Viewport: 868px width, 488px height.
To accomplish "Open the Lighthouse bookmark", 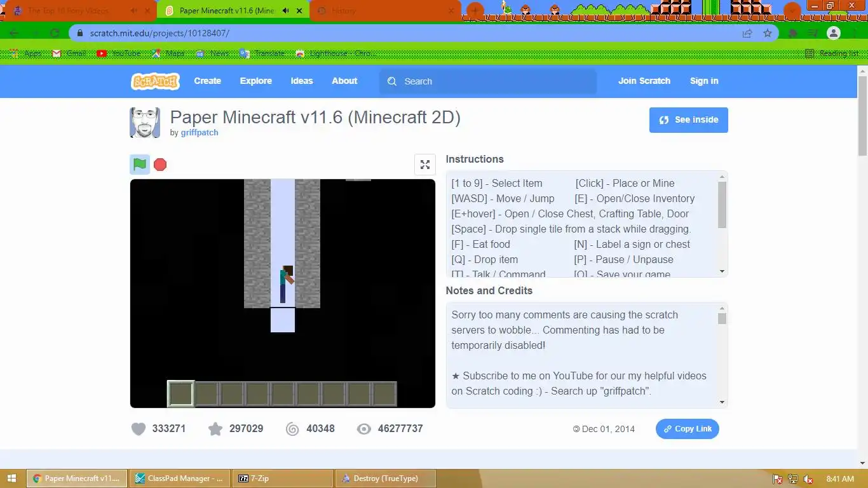I will (x=336, y=53).
